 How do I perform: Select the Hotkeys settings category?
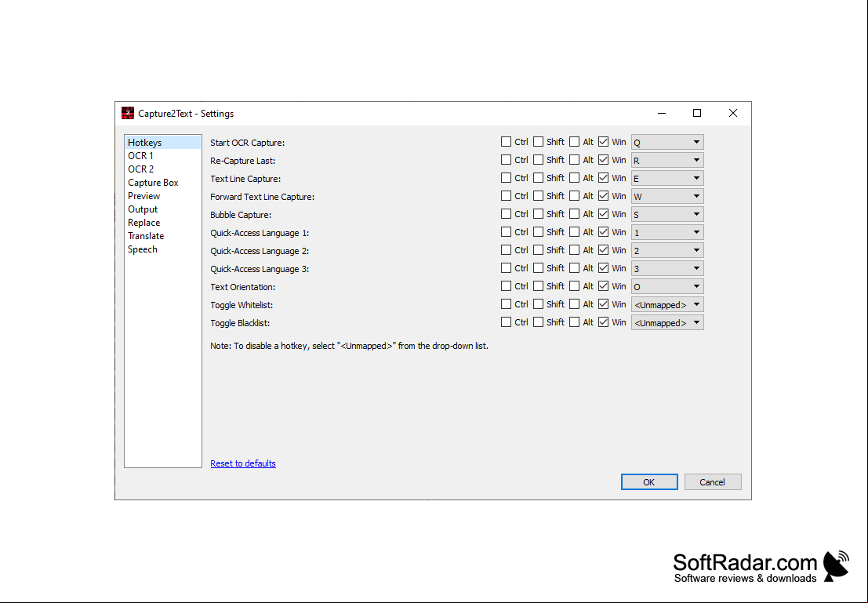(x=162, y=142)
